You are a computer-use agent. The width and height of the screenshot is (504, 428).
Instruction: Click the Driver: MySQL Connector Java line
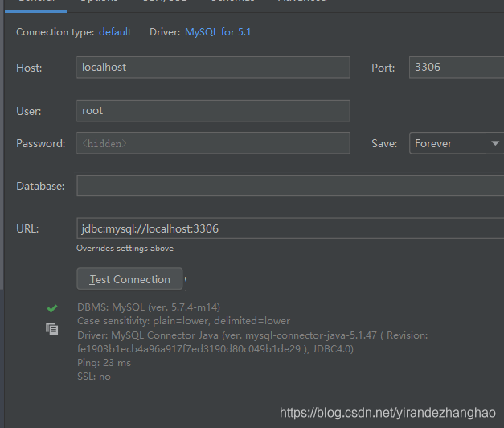[252, 335]
